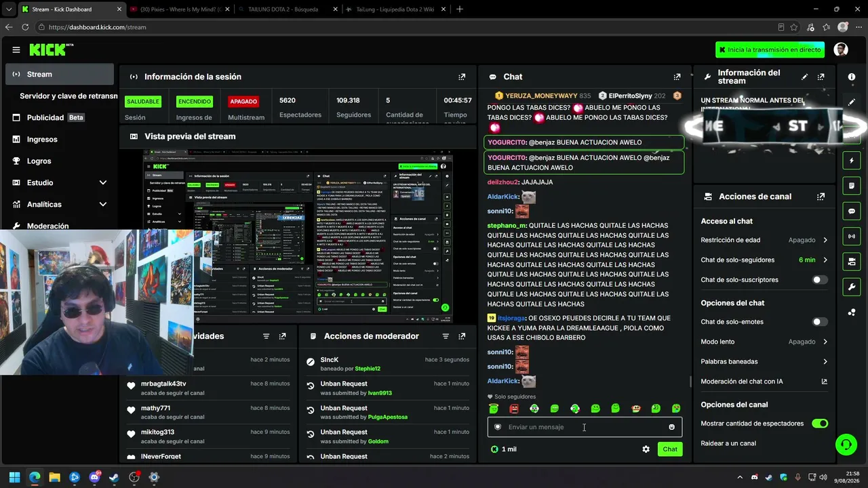This screenshot has height=488, width=868.
Task: Pop out the Información del stream panel
Action: coord(821,77)
